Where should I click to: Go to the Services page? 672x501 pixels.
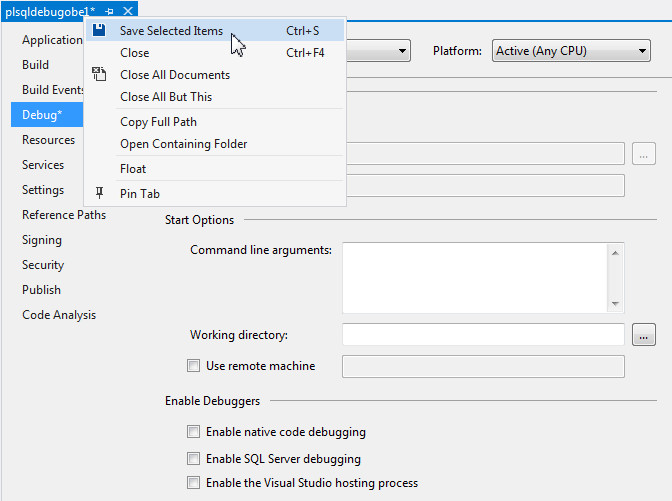point(43,165)
